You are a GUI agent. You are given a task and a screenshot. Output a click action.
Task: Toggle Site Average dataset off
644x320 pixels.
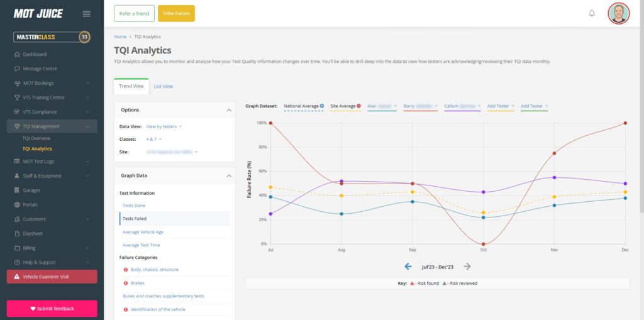[358, 106]
